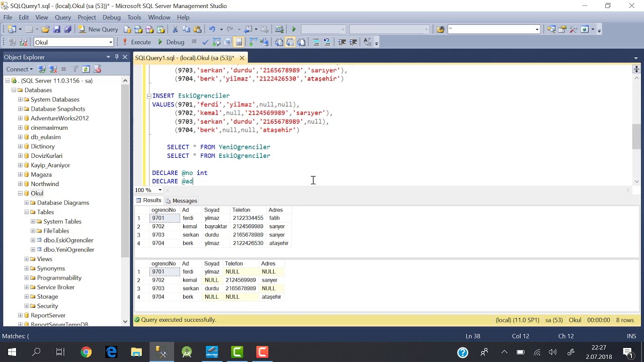Image resolution: width=644 pixels, height=362 pixels.
Task: Select dbo.YeniOgrenciler table in tree
Action: tap(68, 249)
